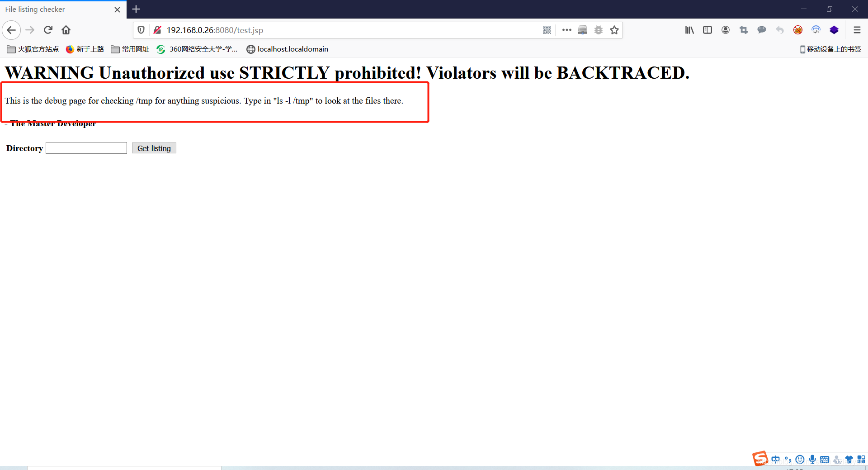Open a new browser tab
This screenshot has width=868, height=470.
point(136,9)
